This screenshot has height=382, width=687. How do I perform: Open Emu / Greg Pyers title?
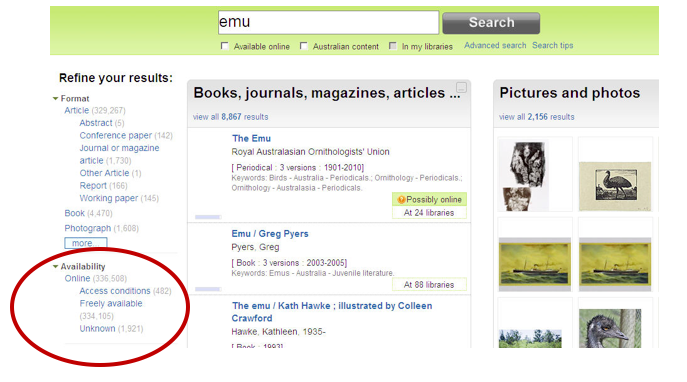coord(270,234)
